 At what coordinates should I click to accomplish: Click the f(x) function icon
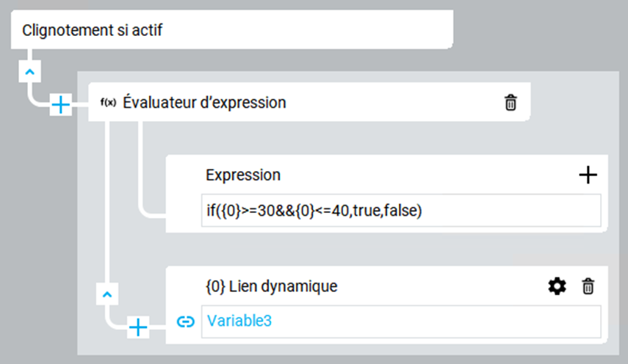pyautogui.click(x=108, y=103)
